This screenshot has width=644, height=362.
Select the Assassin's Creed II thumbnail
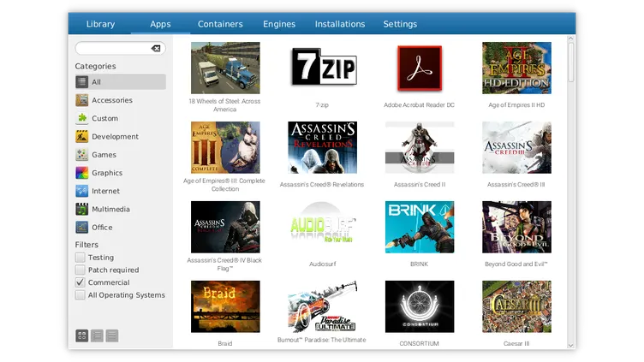click(420, 147)
